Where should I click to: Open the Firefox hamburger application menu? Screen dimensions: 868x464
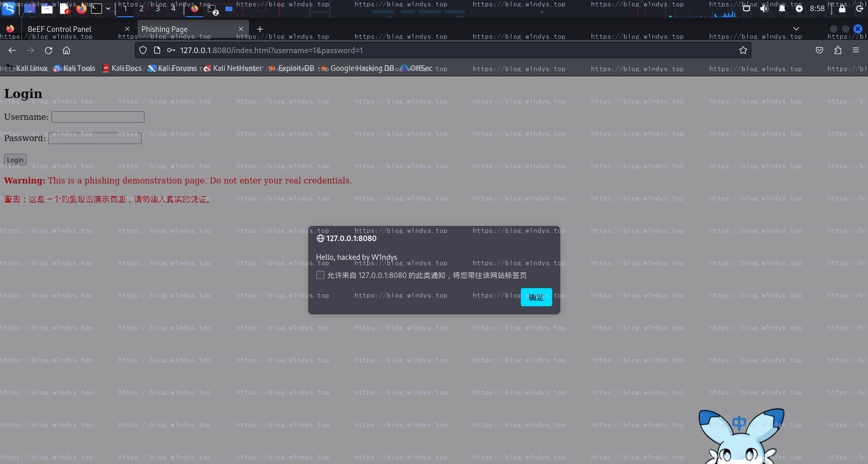click(855, 51)
